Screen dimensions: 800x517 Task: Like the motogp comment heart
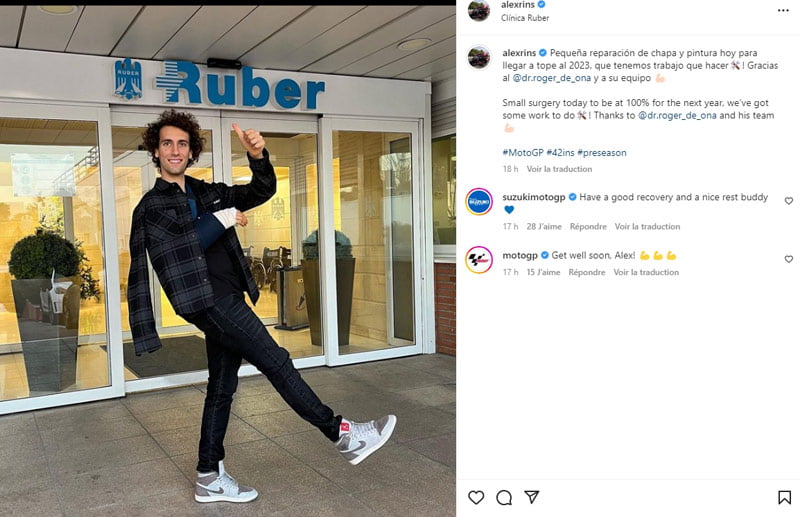point(789,259)
